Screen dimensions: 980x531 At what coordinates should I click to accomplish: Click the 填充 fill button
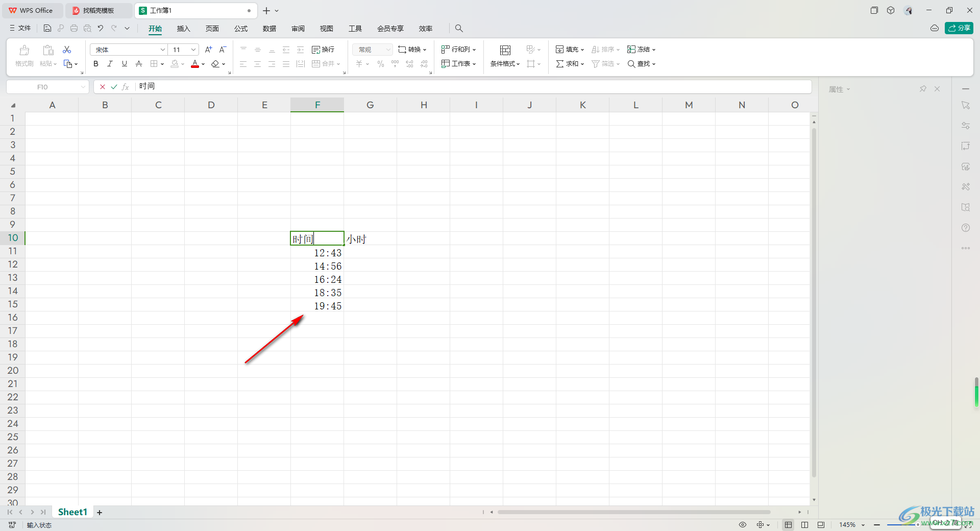570,50
